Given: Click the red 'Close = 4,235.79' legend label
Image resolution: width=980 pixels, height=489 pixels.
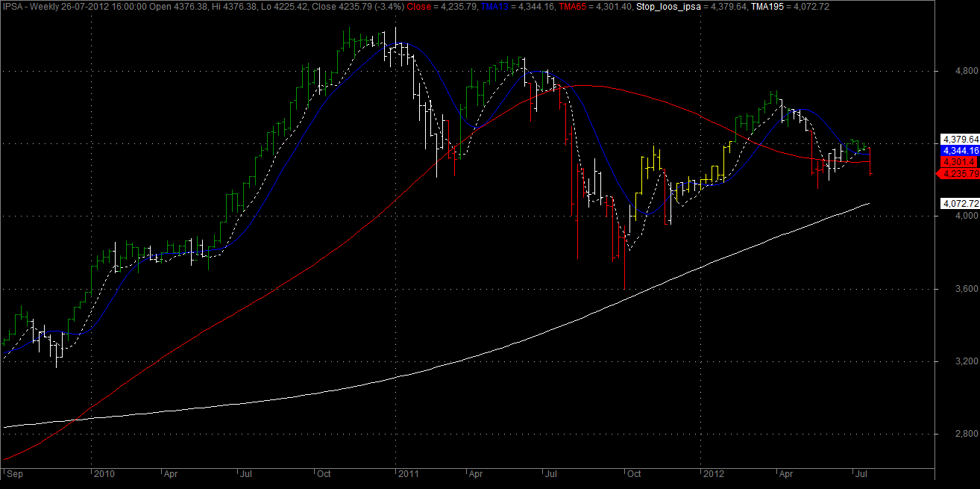Looking at the screenshot, I should [x=442, y=6].
